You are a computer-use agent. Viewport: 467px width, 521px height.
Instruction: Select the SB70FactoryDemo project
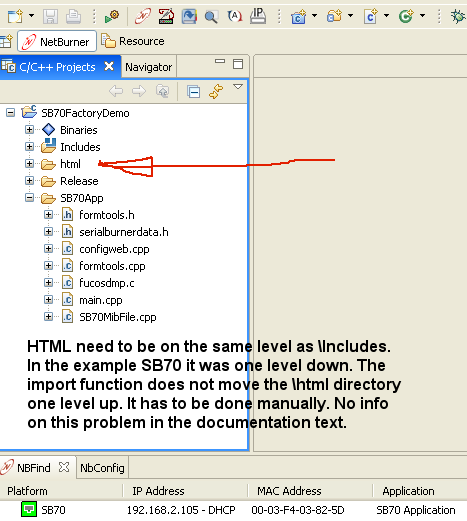[x=85, y=113]
